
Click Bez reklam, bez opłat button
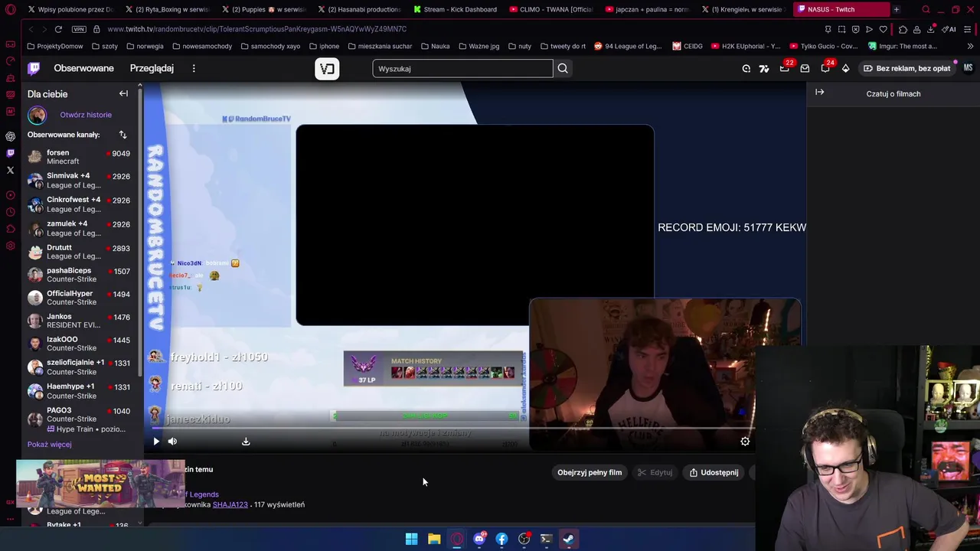click(x=906, y=68)
